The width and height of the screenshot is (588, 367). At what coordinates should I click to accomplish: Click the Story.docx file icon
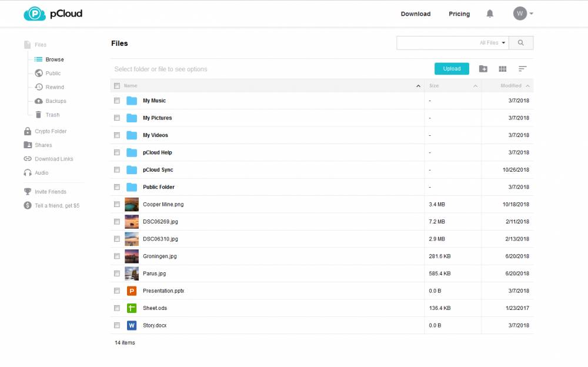(132, 325)
